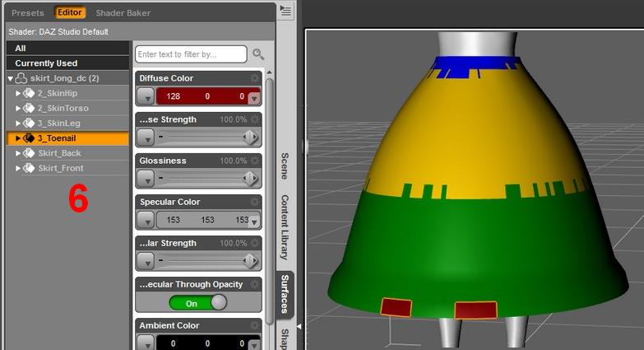Open the Content Library side tab
644x350 pixels.
pos(285,227)
